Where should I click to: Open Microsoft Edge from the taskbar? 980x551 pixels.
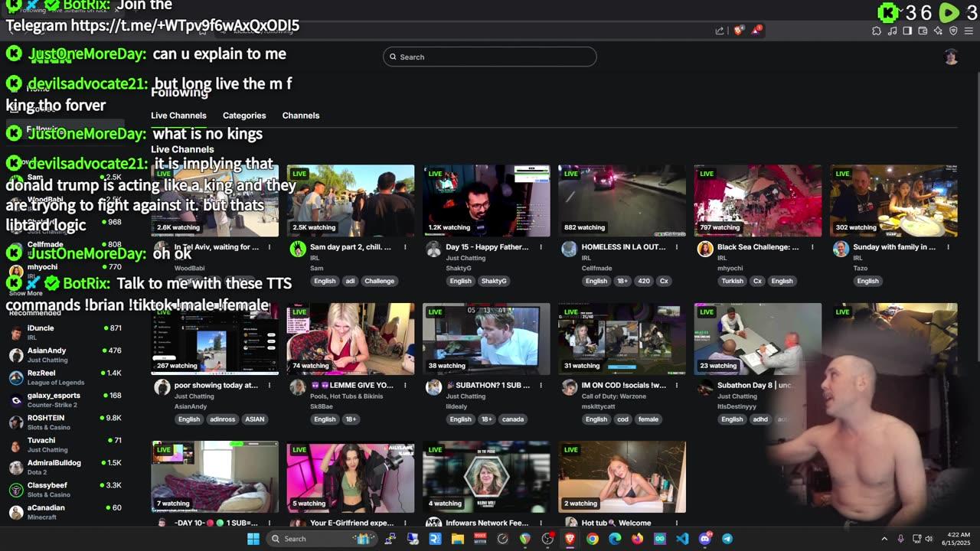pyautogui.click(x=615, y=539)
